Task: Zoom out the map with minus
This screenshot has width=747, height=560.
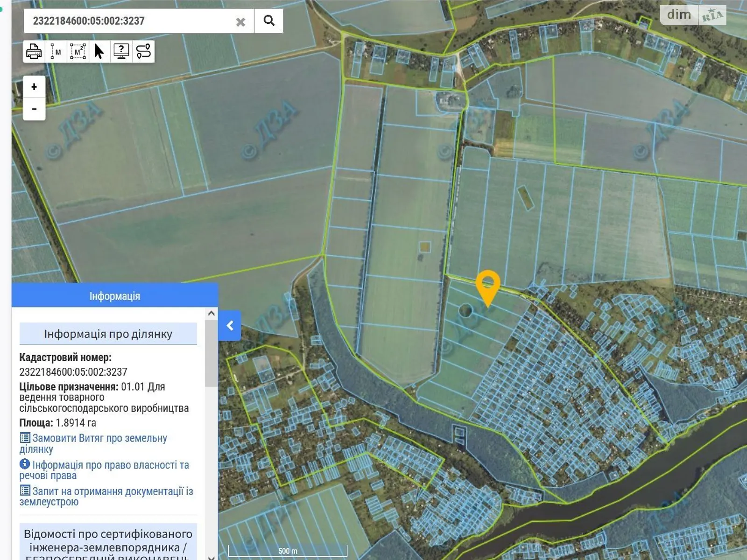Action: pos(34,109)
